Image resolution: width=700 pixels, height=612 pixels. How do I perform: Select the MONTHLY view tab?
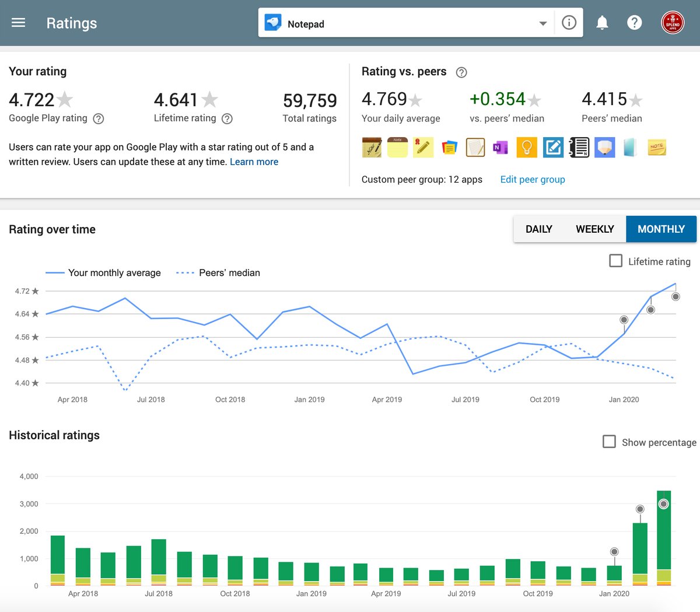661,229
